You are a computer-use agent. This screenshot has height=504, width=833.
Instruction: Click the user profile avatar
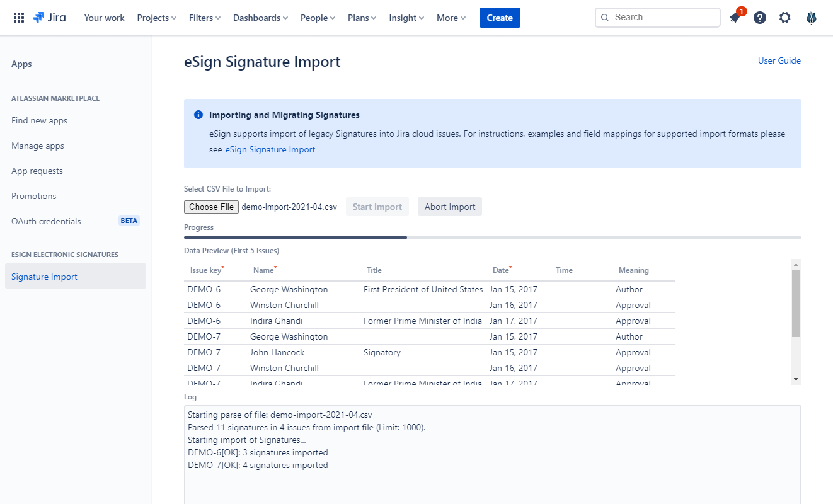812,18
